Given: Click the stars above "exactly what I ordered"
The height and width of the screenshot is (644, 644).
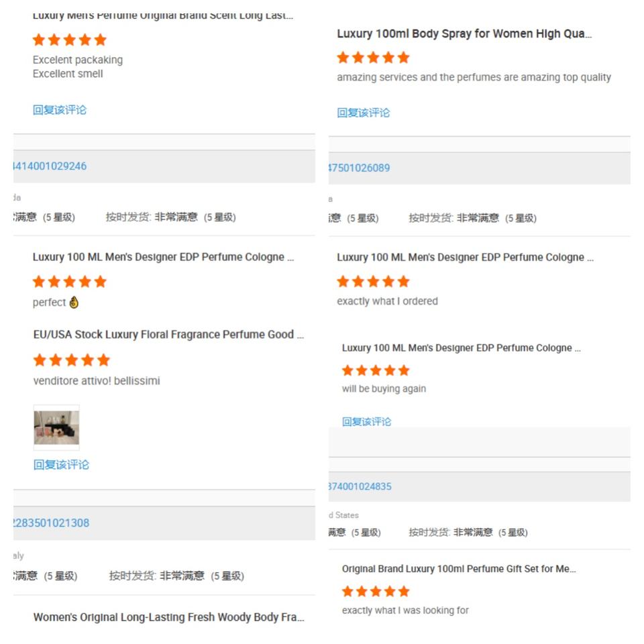Looking at the screenshot, I should pos(373,281).
